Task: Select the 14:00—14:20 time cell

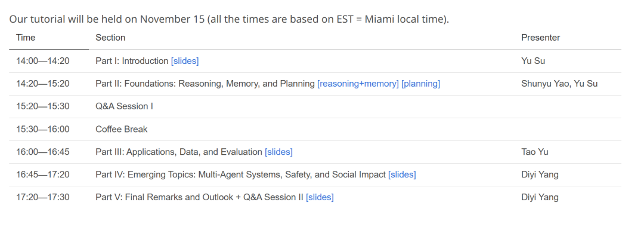Action: tap(43, 61)
